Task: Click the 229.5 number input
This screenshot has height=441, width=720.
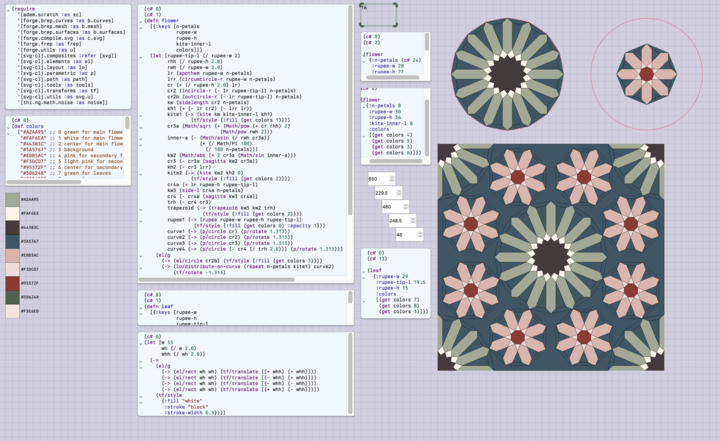Action: pyautogui.click(x=388, y=193)
